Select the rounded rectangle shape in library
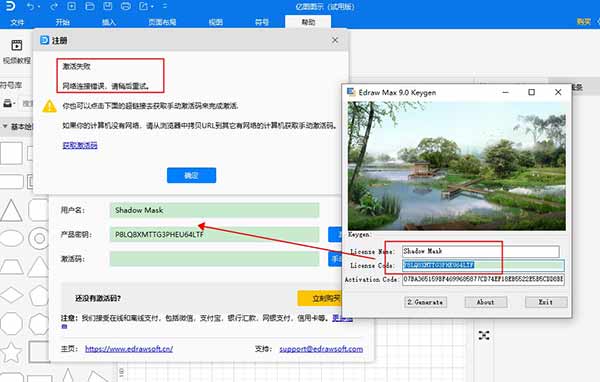The height and width of the screenshot is (382, 600). [11, 181]
